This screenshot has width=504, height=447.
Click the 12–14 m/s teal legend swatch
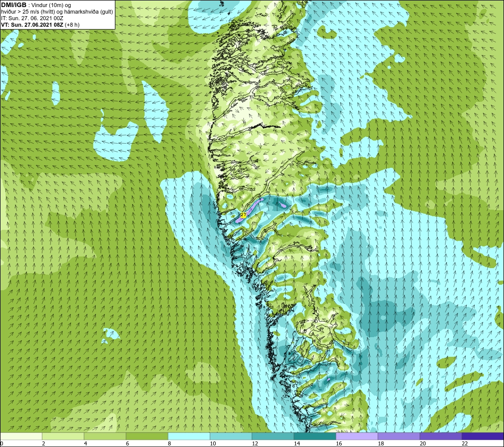tap(273, 436)
